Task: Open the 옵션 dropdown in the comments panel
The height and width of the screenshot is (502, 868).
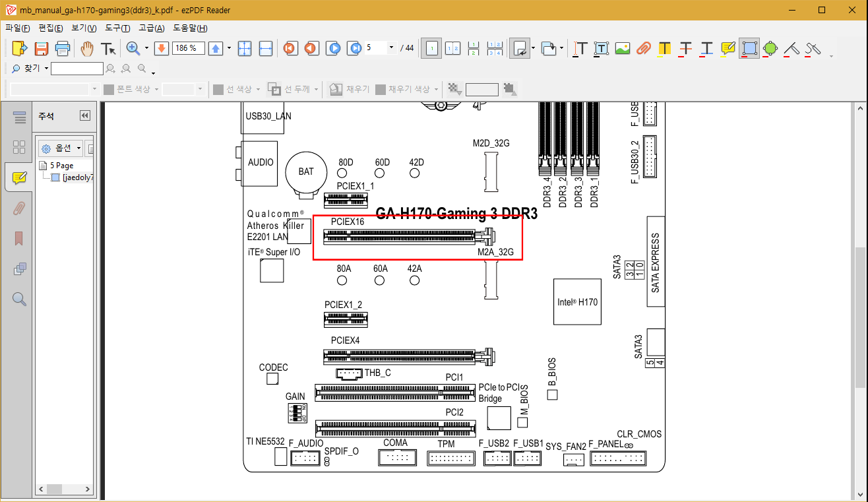Action: coord(60,148)
